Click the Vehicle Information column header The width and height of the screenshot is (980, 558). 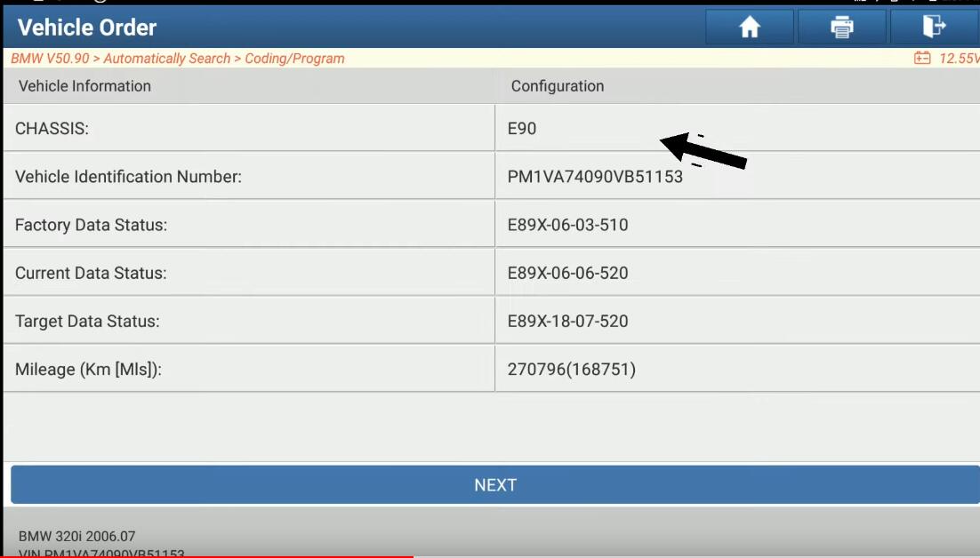click(x=84, y=86)
